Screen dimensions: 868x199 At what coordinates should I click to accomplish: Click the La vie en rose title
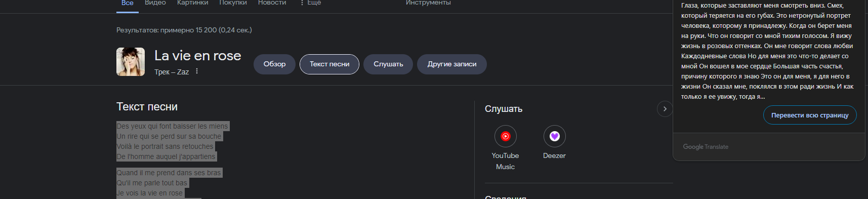[x=197, y=56]
